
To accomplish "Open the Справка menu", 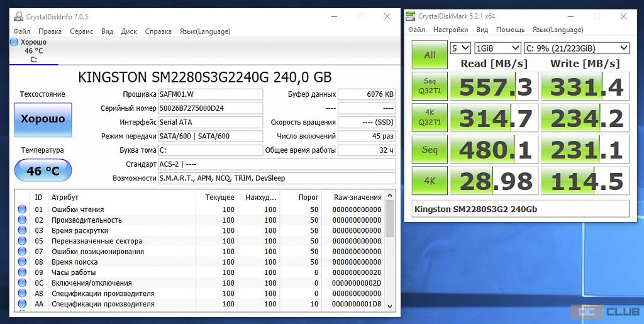I will click(x=158, y=31).
